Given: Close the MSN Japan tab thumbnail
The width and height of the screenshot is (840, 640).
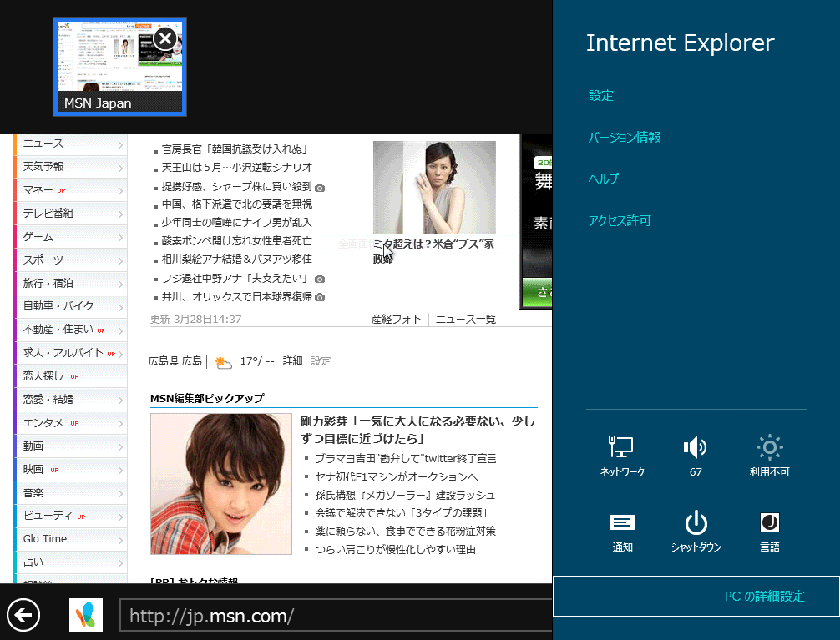Looking at the screenshot, I should [x=165, y=38].
